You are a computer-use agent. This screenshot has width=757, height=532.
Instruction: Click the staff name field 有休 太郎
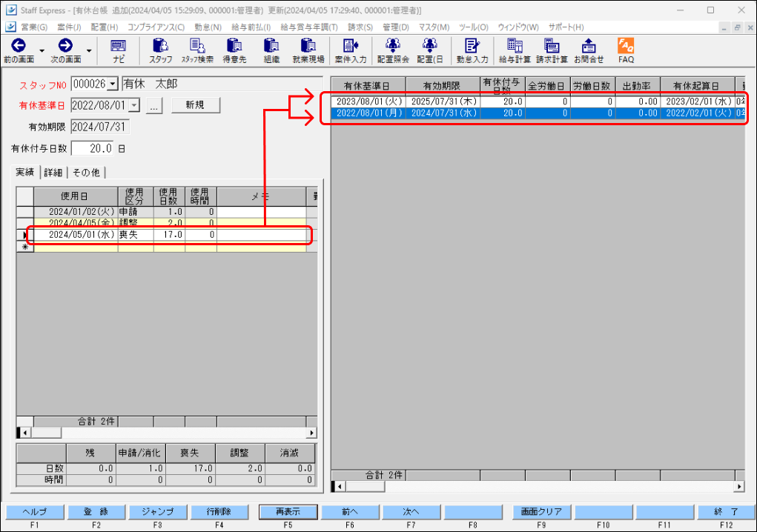coord(222,84)
